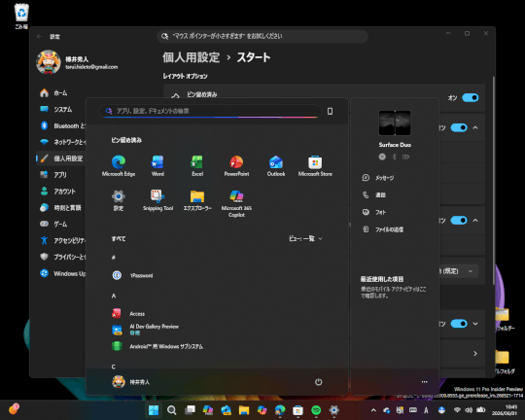The width and height of the screenshot is (525, 420).
Task: Open the ビュー: 一覧 view dropdown
Action: click(305, 238)
